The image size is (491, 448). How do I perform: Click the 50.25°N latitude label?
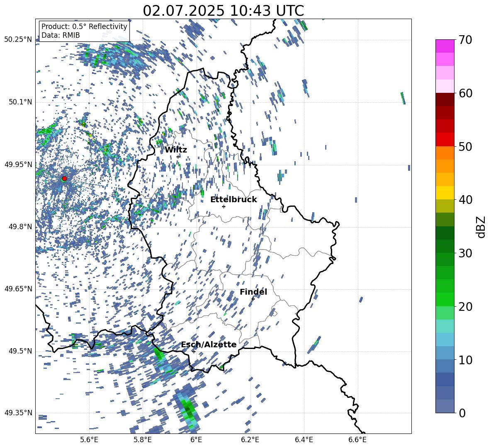coord(18,40)
